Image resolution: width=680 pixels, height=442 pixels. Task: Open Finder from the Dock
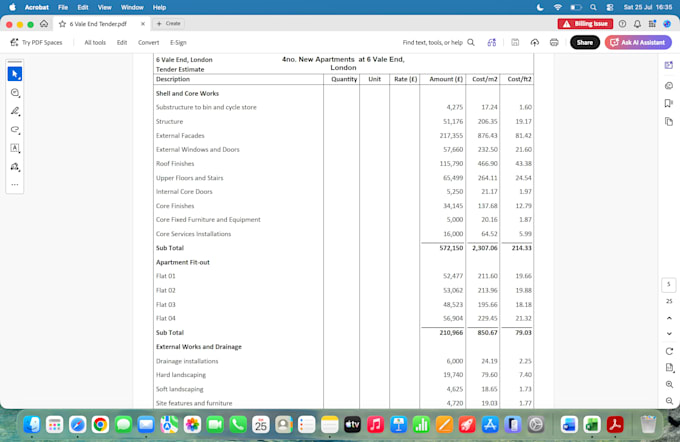(x=32, y=425)
